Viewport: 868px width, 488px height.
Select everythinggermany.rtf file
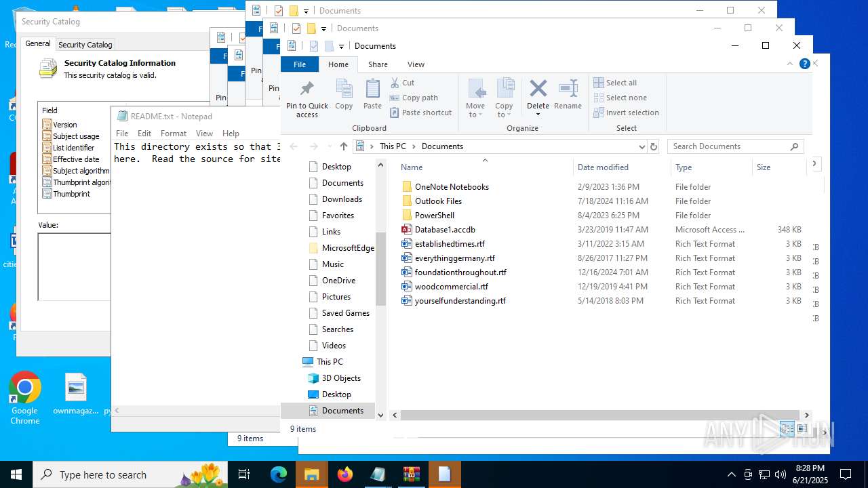pos(448,258)
